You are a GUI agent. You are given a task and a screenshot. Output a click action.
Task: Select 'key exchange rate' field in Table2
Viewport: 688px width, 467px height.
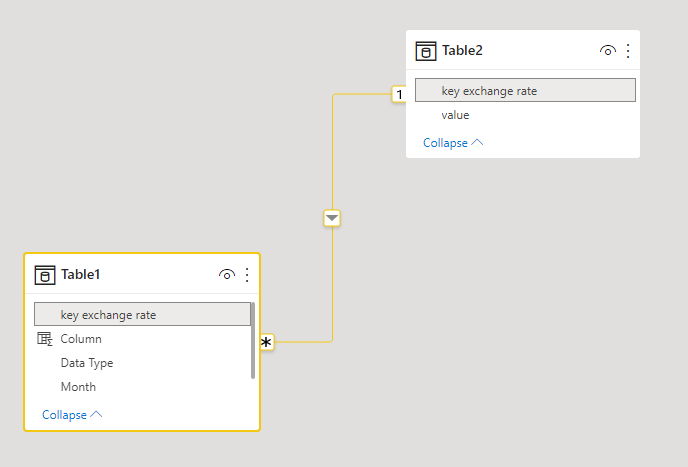tap(525, 90)
